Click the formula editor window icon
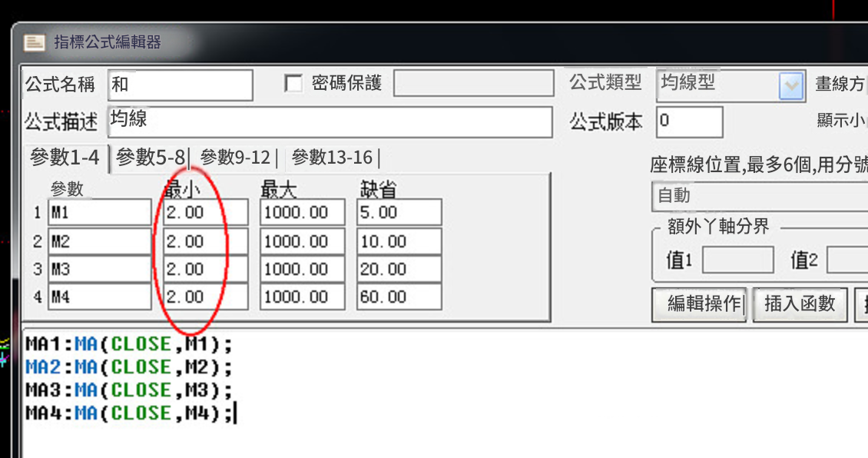Screen dimensions: 868x458 pos(35,42)
